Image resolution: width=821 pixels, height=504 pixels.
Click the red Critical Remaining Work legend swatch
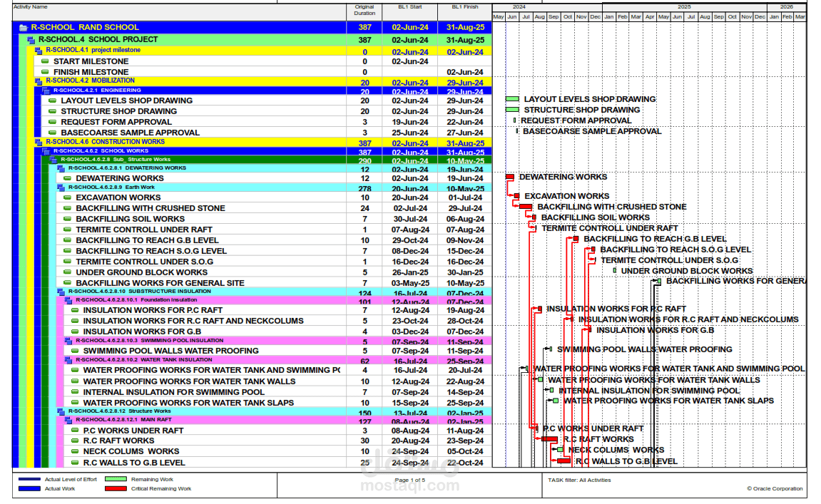[x=116, y=489]
